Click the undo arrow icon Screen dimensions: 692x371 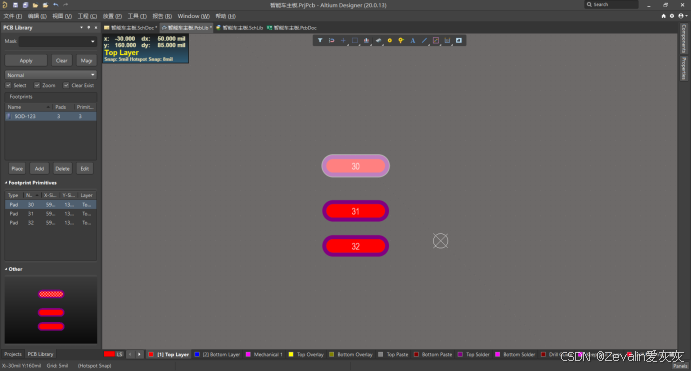[x=56, y=5]
